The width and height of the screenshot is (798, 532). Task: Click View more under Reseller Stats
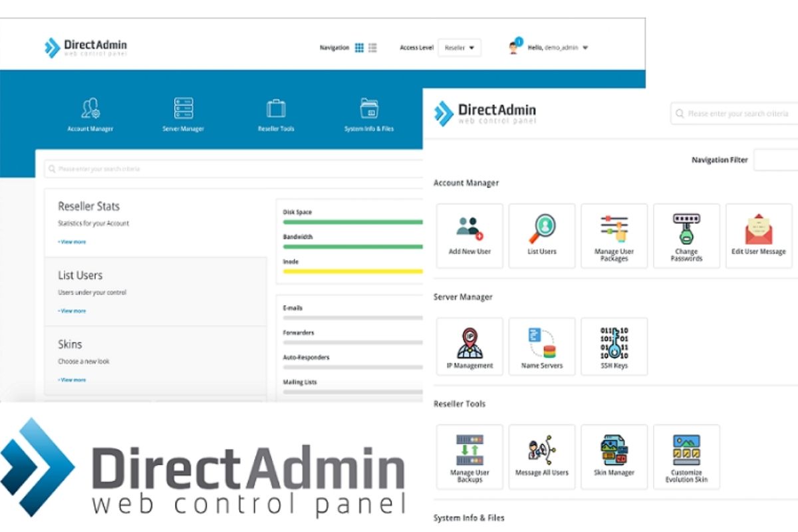(x=72, y=242)
